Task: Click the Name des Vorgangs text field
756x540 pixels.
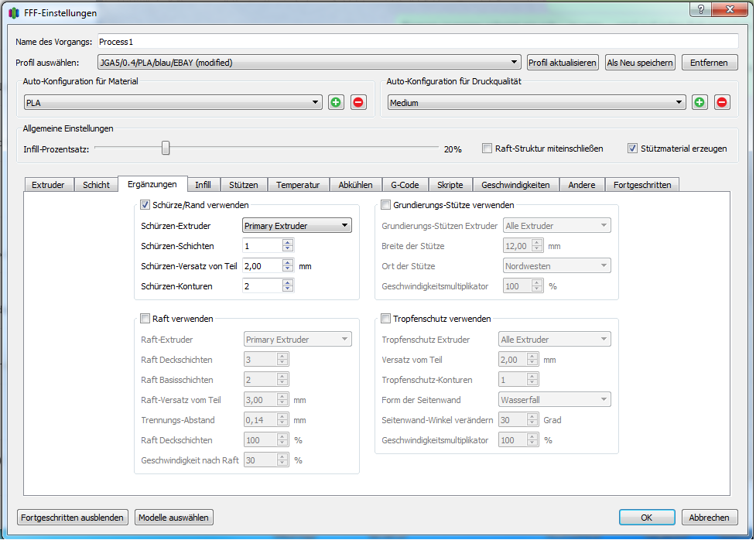Action: point(416,41)
